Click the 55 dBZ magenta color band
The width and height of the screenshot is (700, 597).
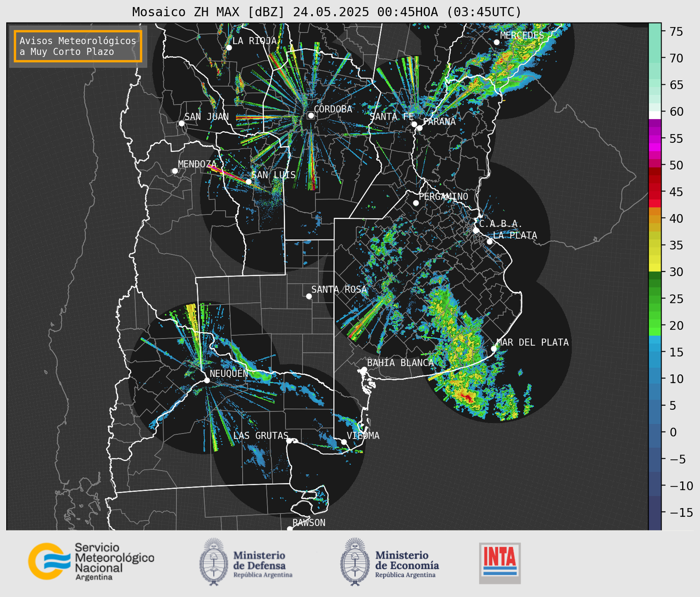coord(655,139)
